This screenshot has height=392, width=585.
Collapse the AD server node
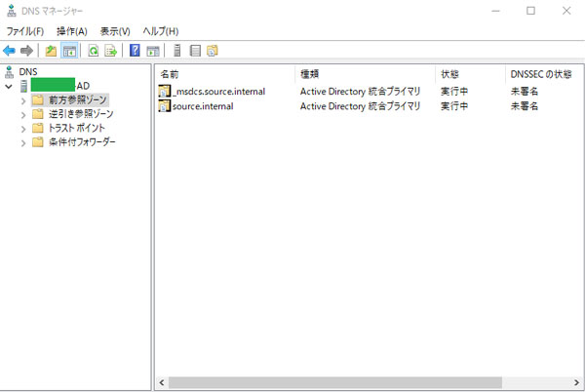point(9,87)
